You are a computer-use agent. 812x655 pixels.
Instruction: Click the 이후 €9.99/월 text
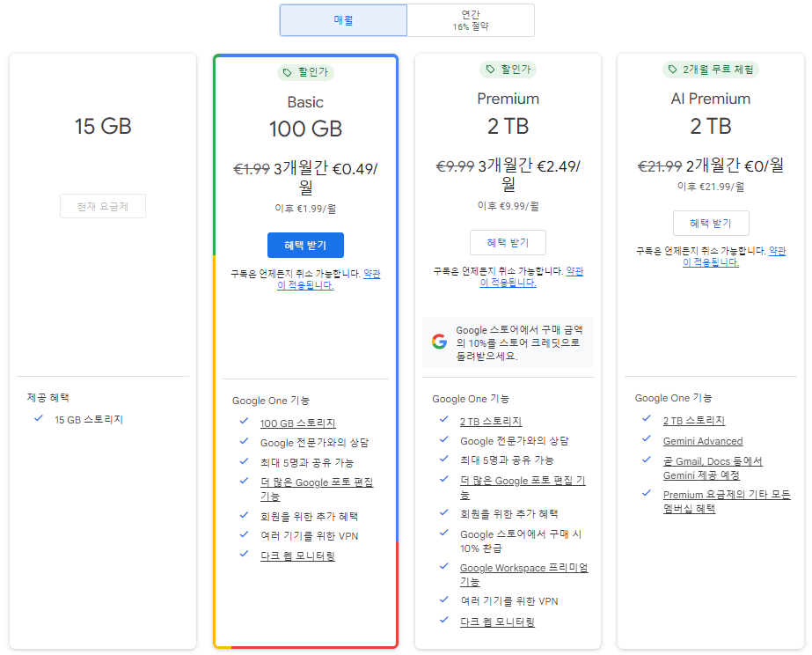pyautogui.click(x=508, y=206)
